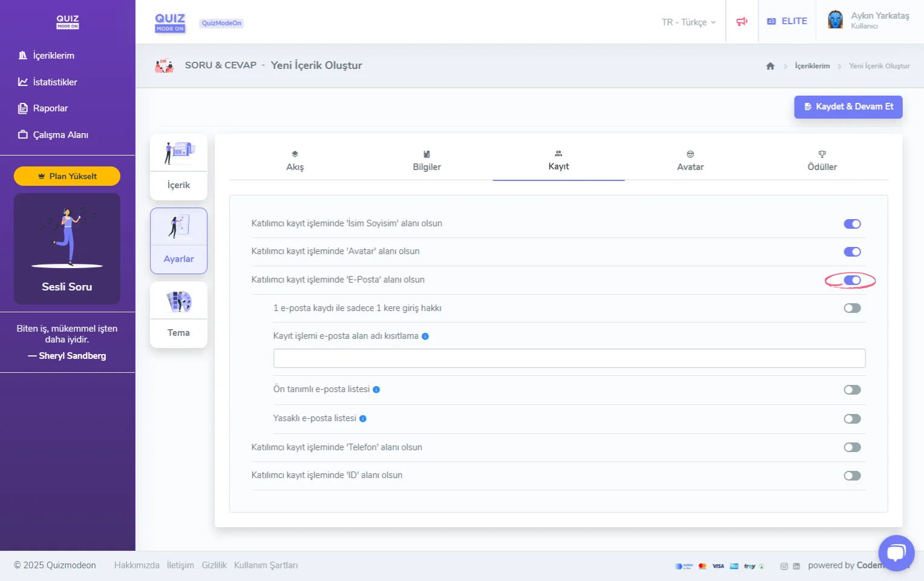924x581 pixels.
Task: Click the Kaydet & Devam Et button
Action: point(848,107)
